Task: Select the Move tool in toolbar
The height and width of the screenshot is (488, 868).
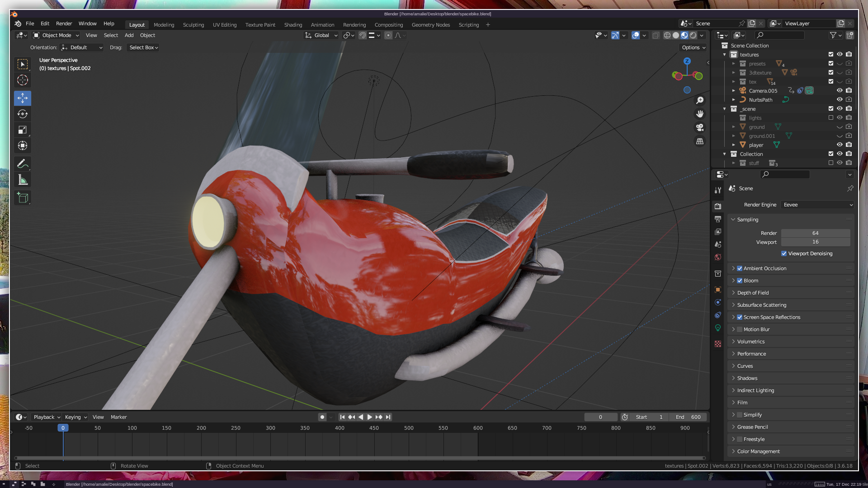Action: [x=23, y=98]
